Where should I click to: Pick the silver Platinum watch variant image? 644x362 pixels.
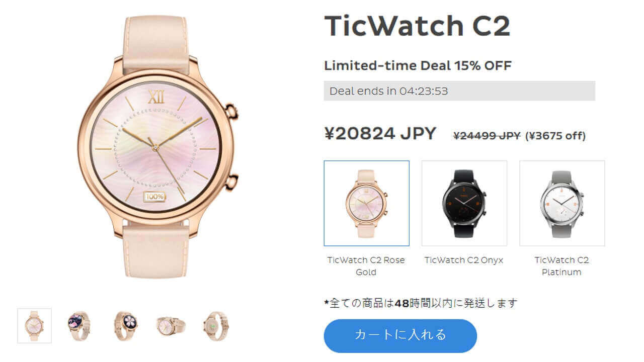tap(562, 203)
